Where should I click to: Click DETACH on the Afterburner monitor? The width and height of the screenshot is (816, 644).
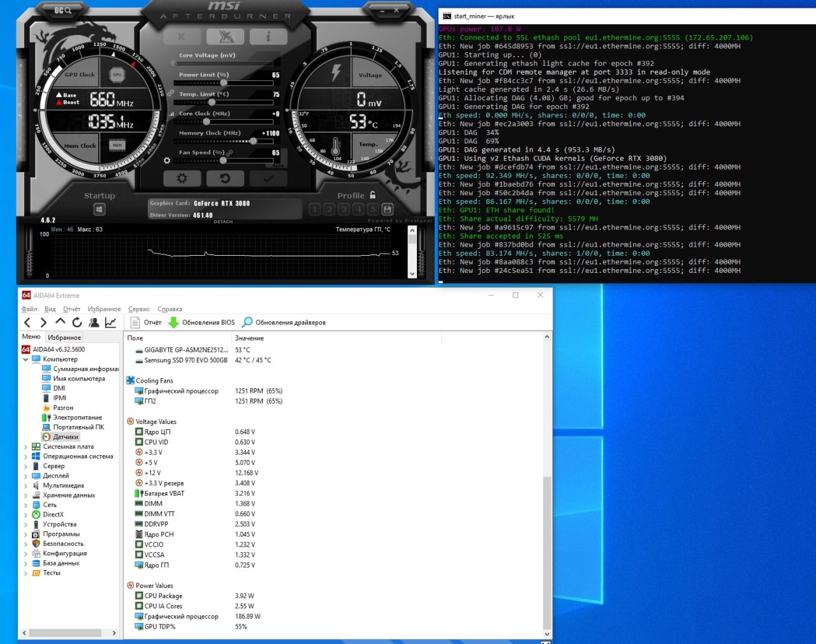pyautogui.click(x=223, y=222)
